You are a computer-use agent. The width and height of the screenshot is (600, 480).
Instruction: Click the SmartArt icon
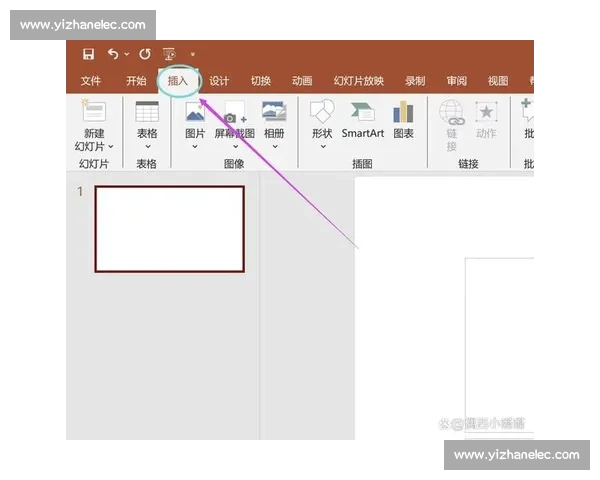(x=362, y=112)
